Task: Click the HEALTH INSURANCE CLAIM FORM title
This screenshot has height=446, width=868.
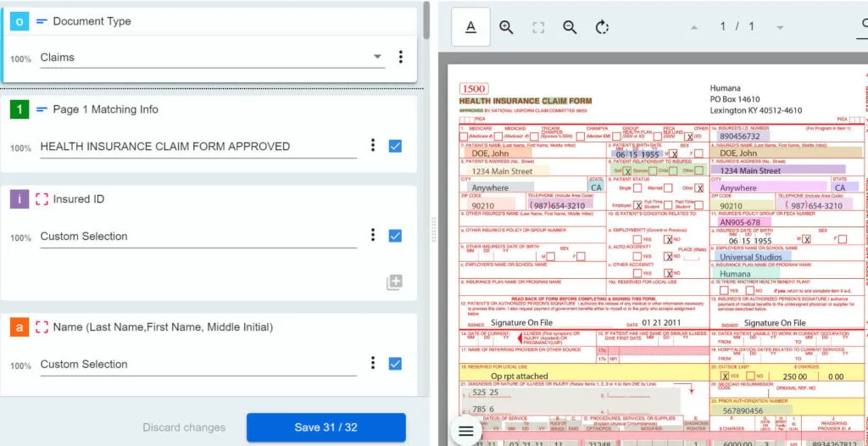Action: (x=526, y=102)
